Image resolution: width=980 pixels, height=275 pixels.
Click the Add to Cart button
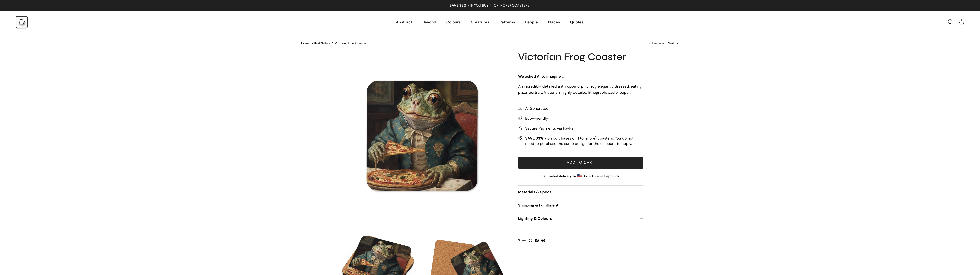coord(580,163)
